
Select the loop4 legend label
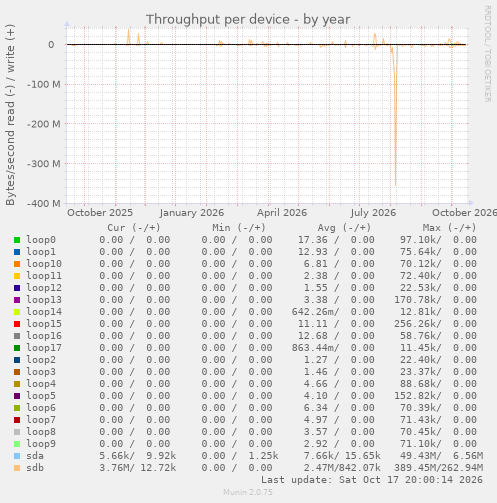click(x=41, y=384)
